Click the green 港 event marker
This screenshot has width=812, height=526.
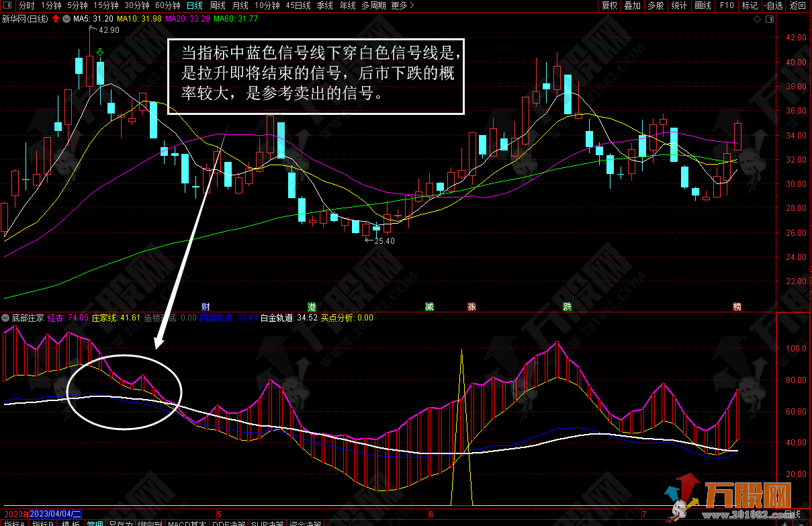point(312,306)
